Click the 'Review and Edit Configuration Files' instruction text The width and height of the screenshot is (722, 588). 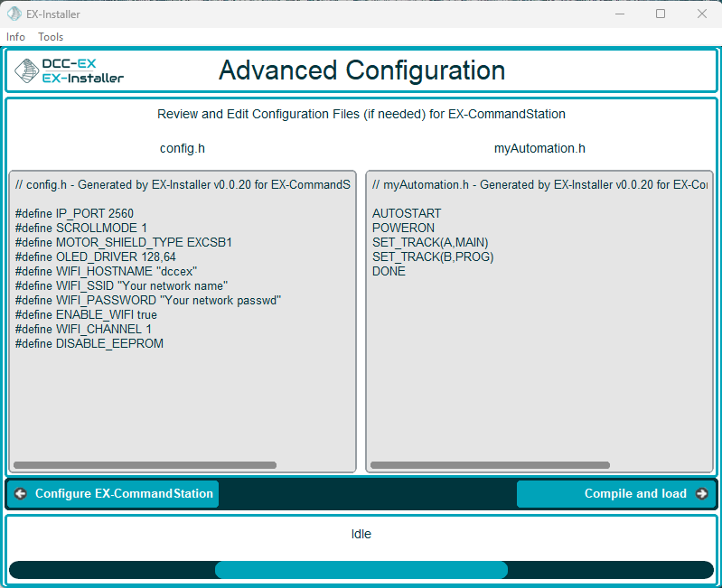361,114
